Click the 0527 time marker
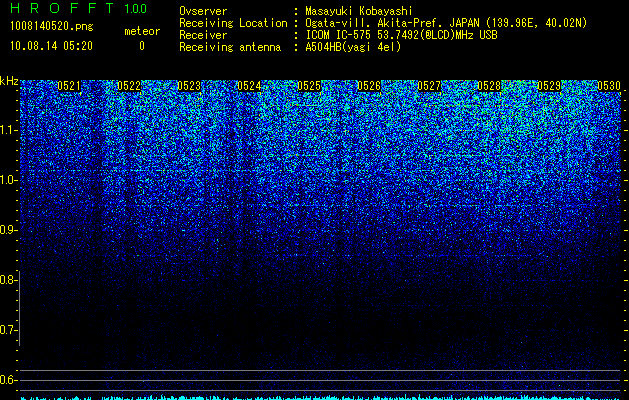Viewport: 629px width, 400px height. click(429, 86)
